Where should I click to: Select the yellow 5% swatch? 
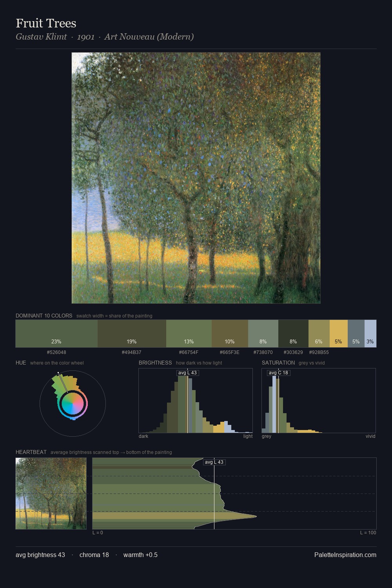(x=339, y=334)
